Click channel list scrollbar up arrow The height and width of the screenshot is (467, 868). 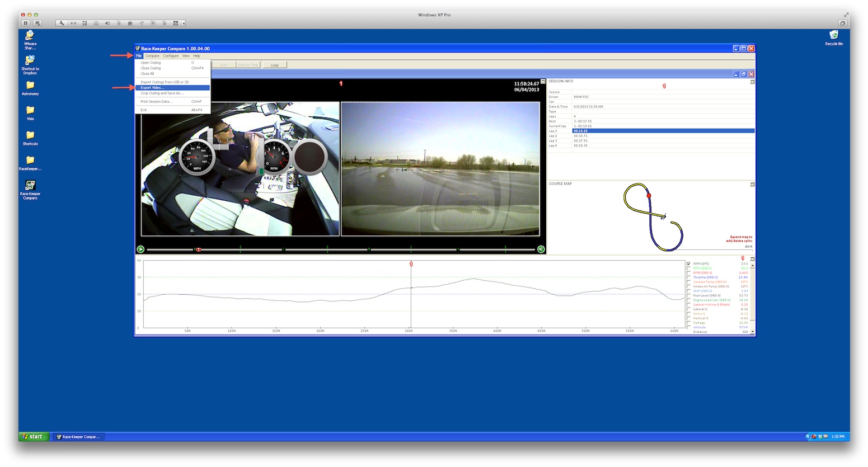[753, 265]
